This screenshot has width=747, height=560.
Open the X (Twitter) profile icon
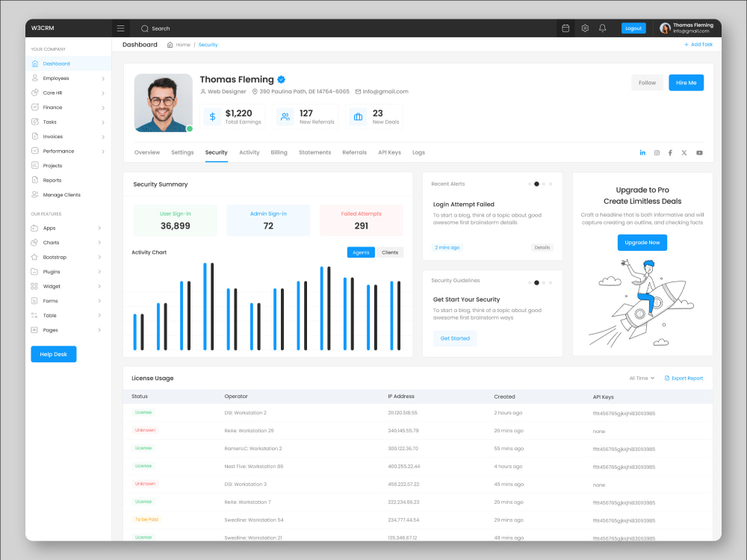click(x=684, y=153)
